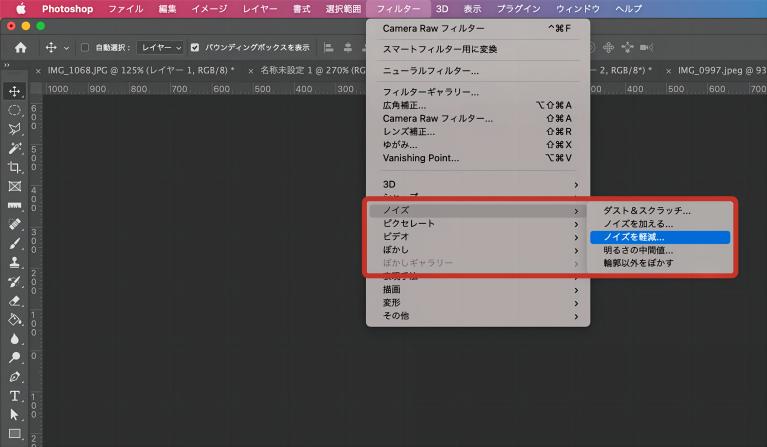Select the Type tool
767x447 pixels.
pyautogui.click(x=15, y=396)
